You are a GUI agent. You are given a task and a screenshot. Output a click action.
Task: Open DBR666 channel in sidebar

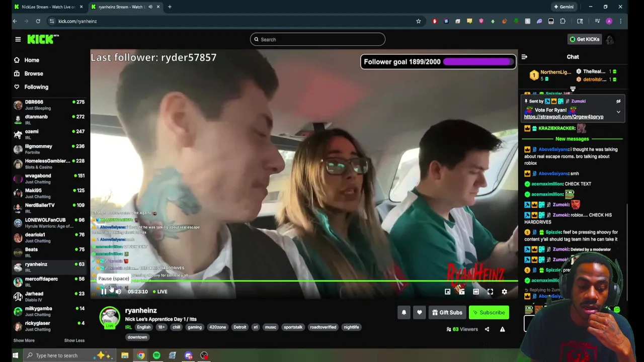click(49, 105)
